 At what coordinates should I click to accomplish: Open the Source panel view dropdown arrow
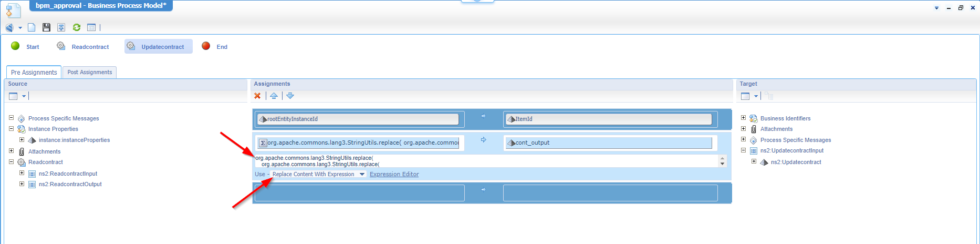[x=24, y=96]
